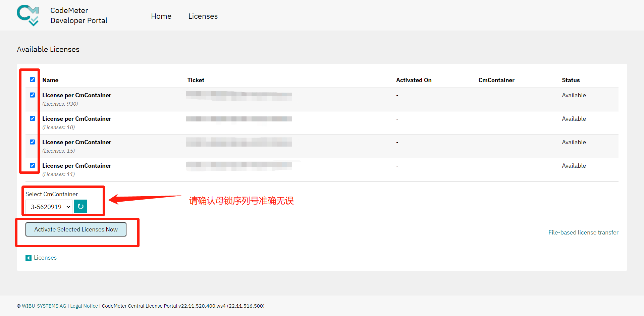This screenshot has height=316, width=644.
Task: Click the portal version text in footer
Action: tap(183, 306)
